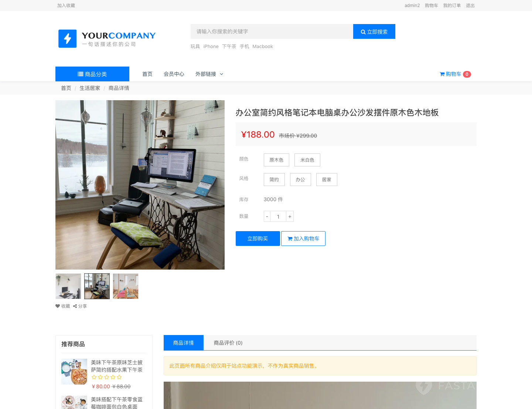532x409 pixels.
Task: Click the magnifier 立即搜索 search button
Action: coord(374,32)
